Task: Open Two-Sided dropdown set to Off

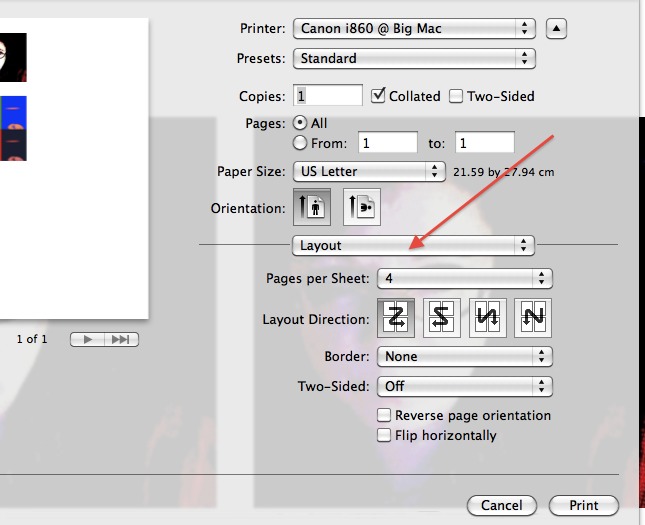Action: pyautogui.click(x=465, y=386)
